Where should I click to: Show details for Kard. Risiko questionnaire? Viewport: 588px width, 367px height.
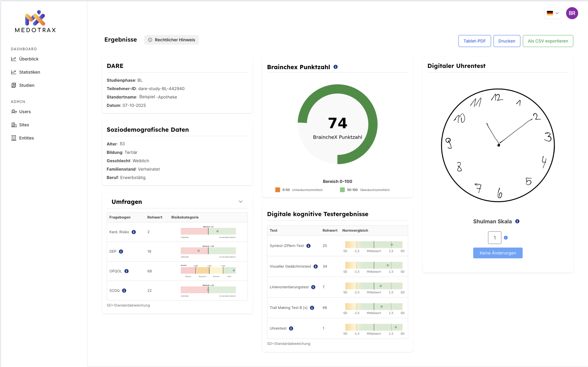point(134,232)
